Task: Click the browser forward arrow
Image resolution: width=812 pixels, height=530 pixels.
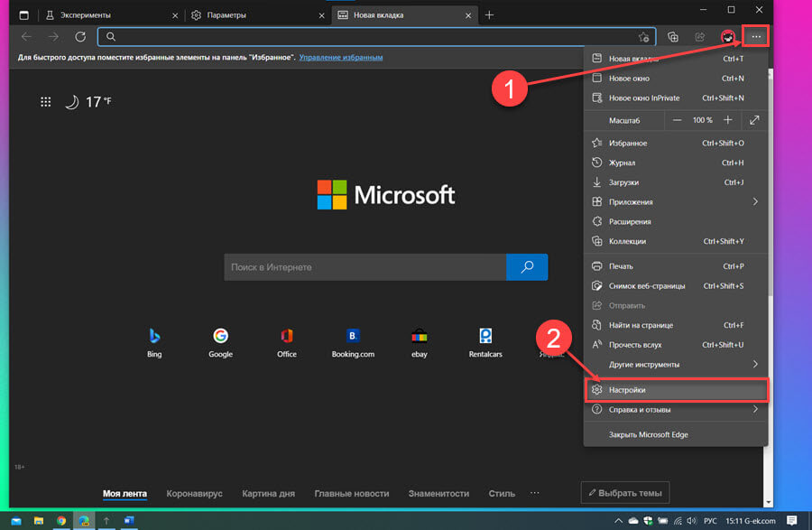Action: [53, 37]
